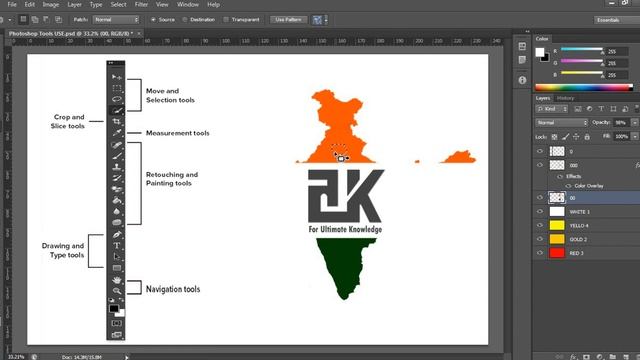Screen dimensions: 640x360
Task: Filter layers by pixel layers icon
Action: (578, 109)
